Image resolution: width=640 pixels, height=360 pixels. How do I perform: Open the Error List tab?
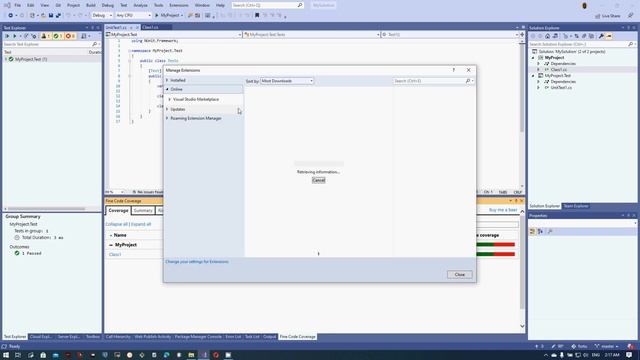233,337
